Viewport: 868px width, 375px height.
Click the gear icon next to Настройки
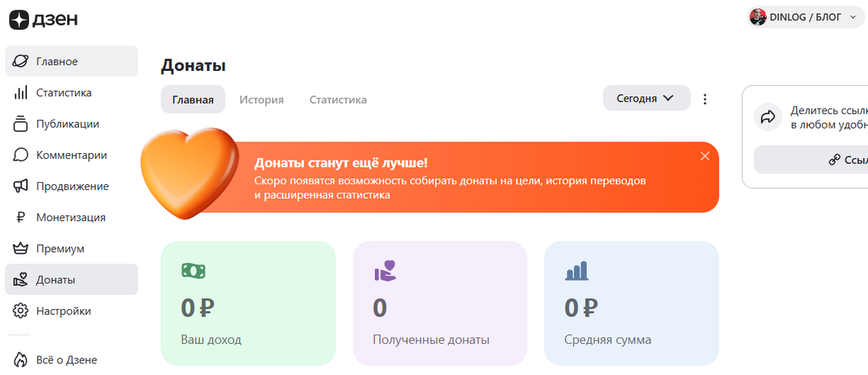pyautogui.click(x=21, y=311)
